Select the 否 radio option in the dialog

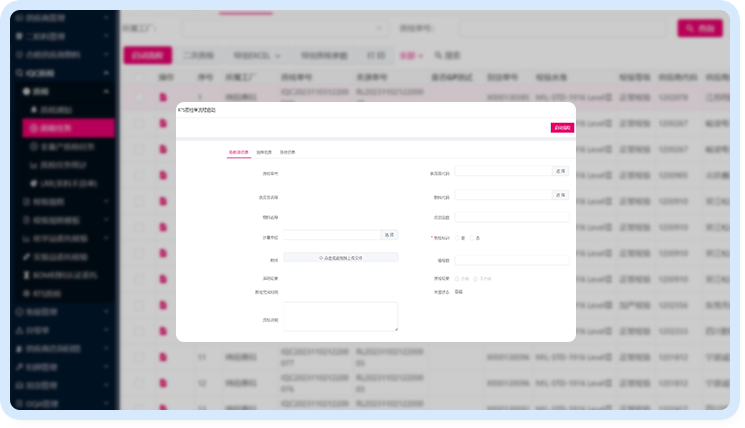(473, 237)
